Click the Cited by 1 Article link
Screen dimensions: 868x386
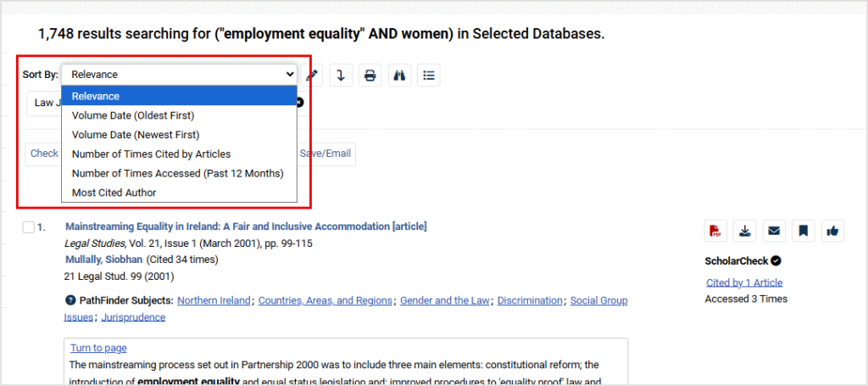743,283
